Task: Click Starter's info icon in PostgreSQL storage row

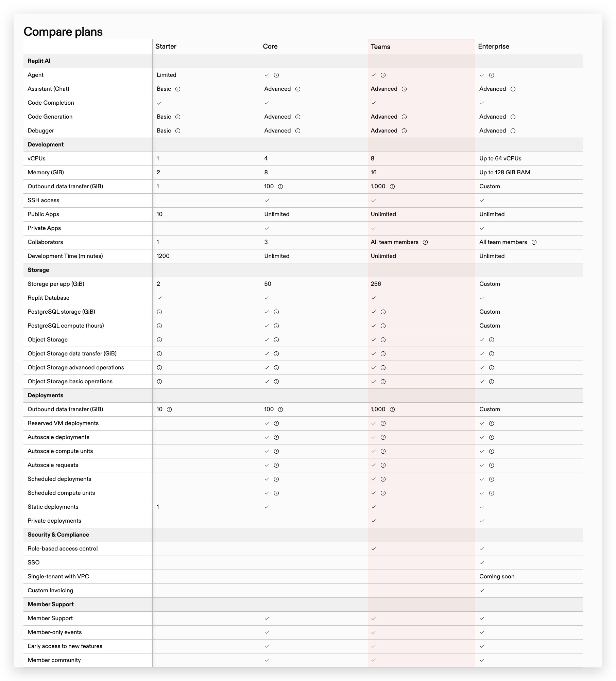Action: [x=159, y=312]
